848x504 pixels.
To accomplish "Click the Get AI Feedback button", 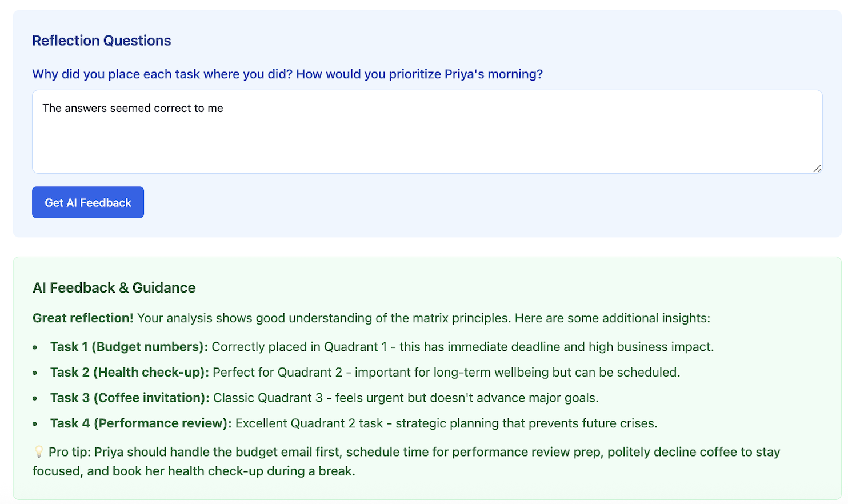I will (88, 202).
